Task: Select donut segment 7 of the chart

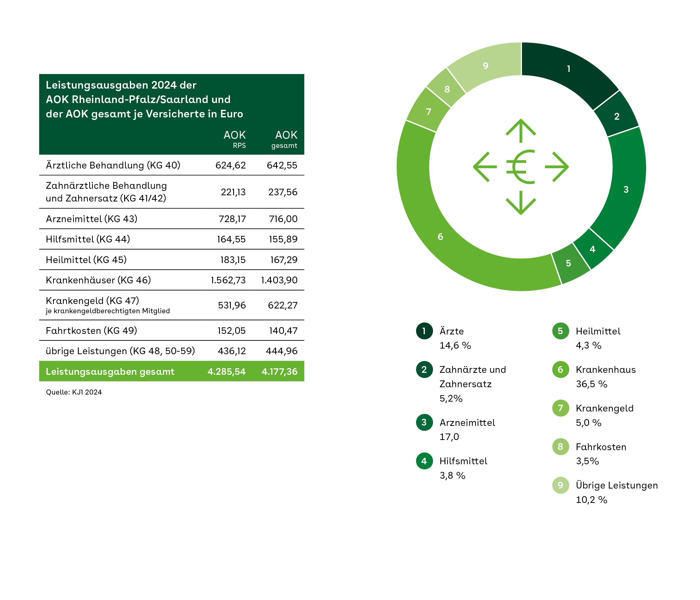Action: [x=429, y=112]
